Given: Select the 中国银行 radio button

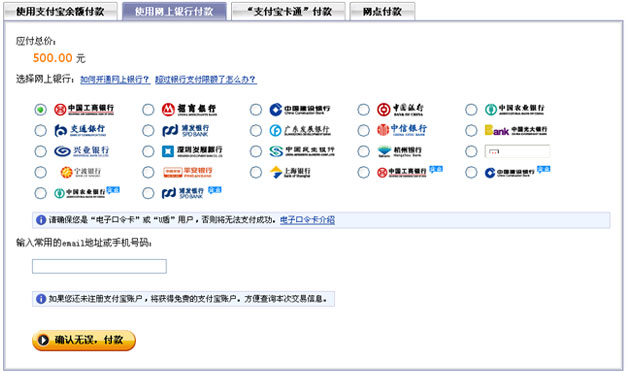Looking at the screenshot, I should [363, 110].
